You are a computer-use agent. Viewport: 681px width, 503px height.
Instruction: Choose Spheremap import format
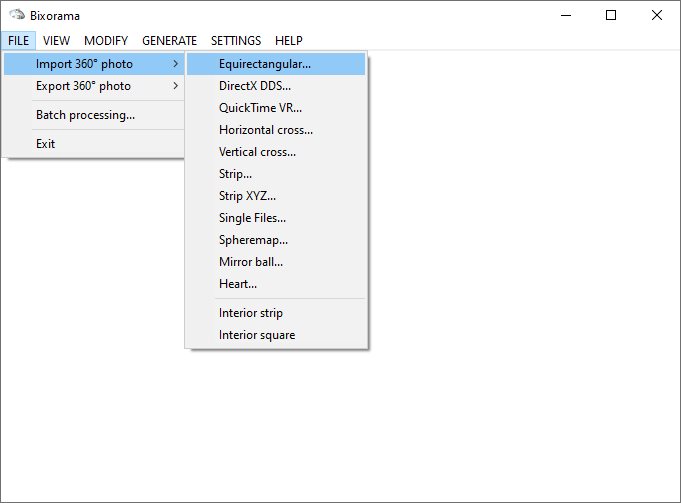pos(253,240)
